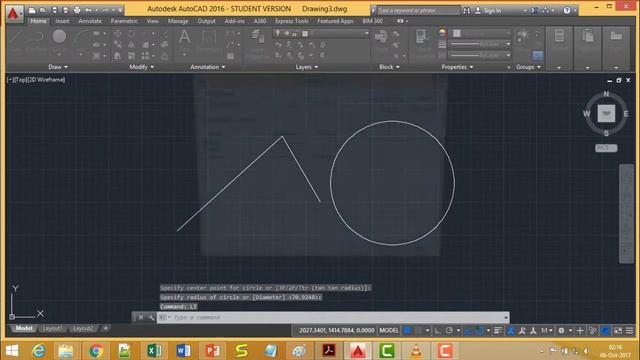
Task: Select the Circle tool in Draw panel
Action: 60,40
